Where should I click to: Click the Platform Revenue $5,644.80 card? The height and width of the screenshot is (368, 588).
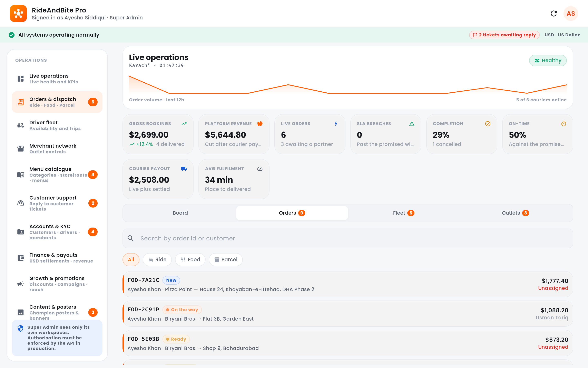(234, 134)
